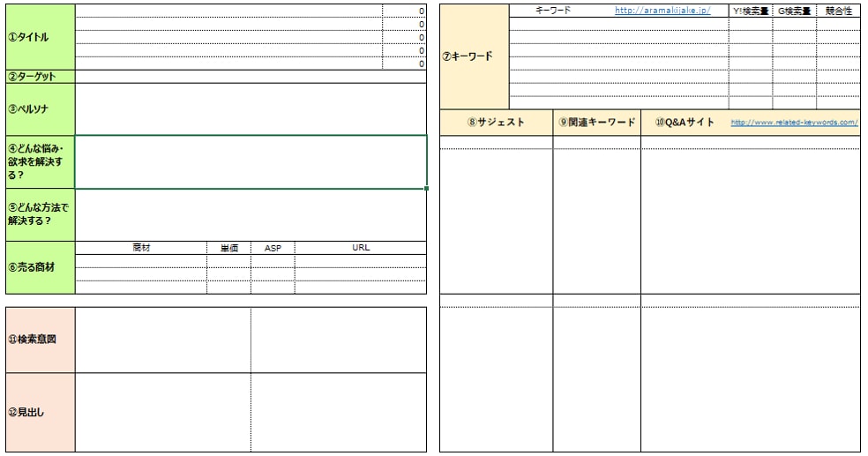Click the 競合性 column header

point(838,11)
